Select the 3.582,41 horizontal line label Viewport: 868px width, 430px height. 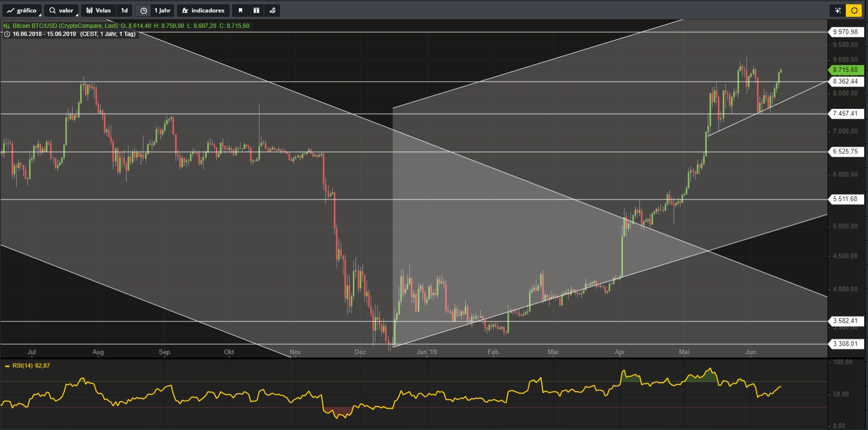845,321
